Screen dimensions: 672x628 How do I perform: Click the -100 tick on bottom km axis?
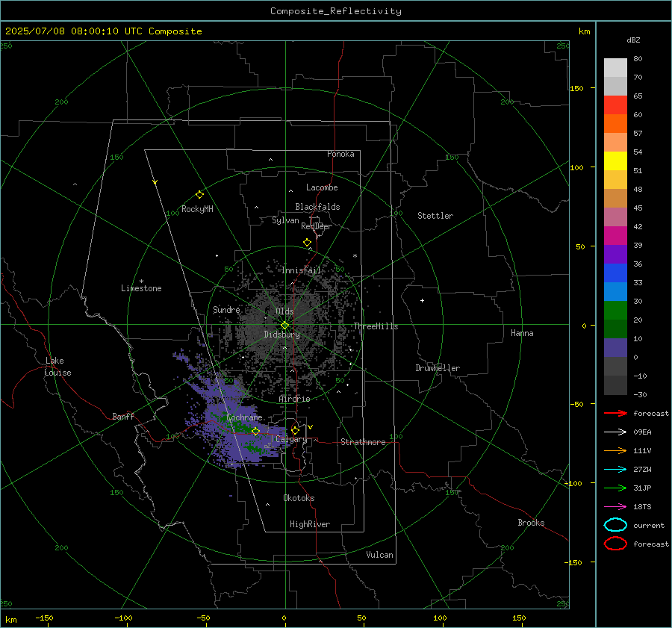123,618
